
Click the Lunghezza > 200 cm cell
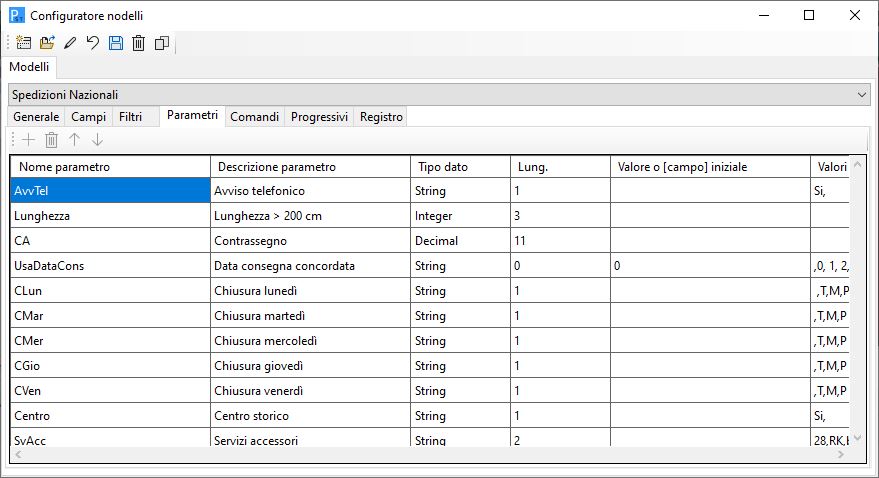click(311, 215)
